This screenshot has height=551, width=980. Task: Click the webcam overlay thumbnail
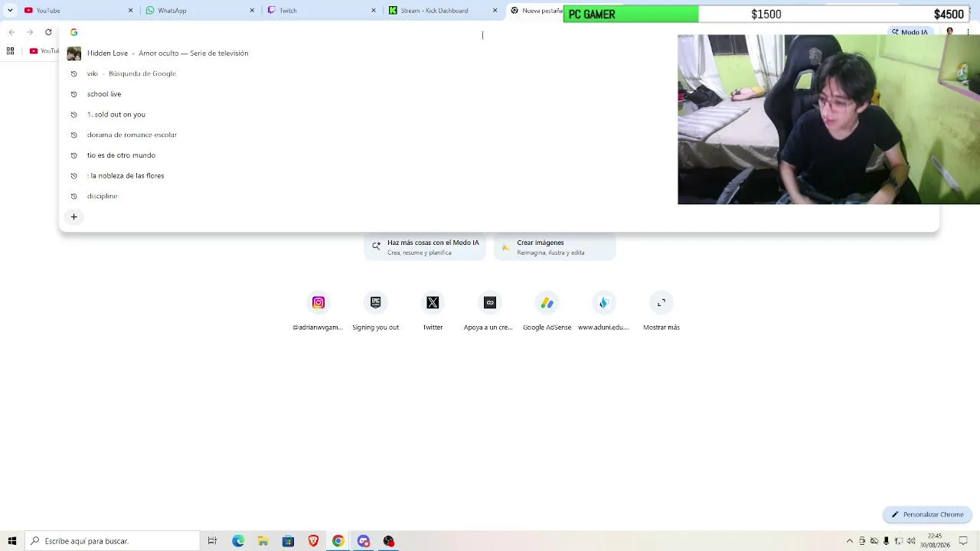point(828,119)
